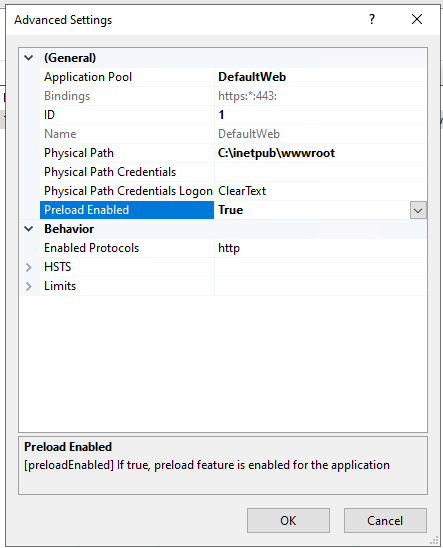Select Physical Path Credentials Logon label
The height and width of the screenshot is (548, 443).
coord(128,191)
